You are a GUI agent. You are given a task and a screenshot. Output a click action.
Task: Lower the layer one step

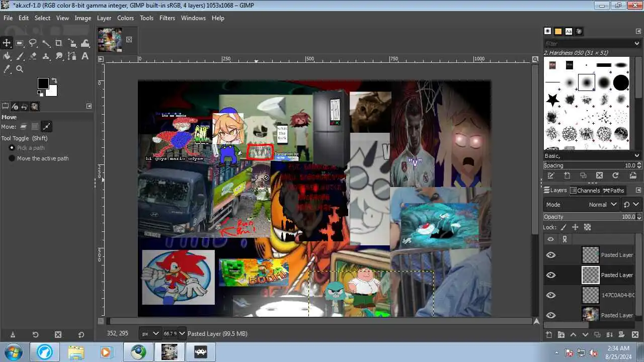pyautogui.click(x=585, y=335)
